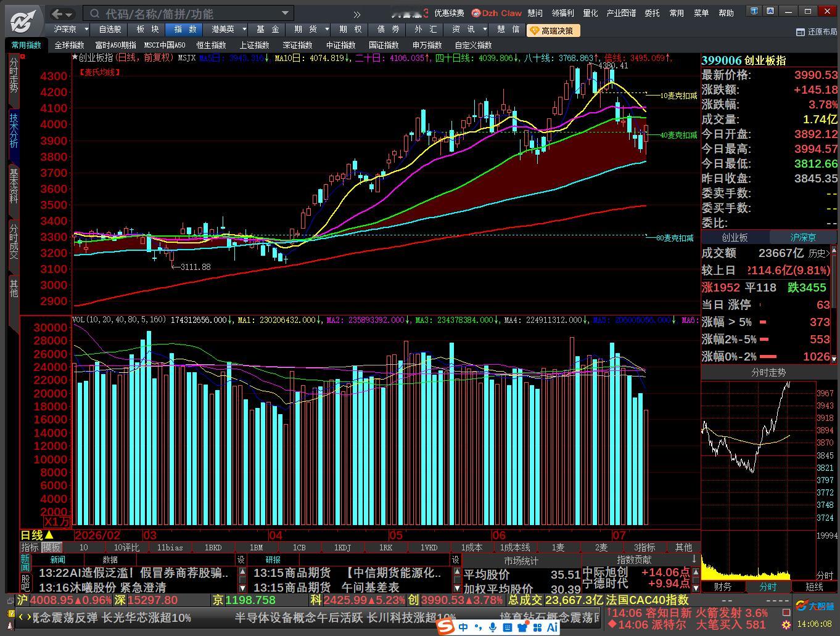
Task: Click the back arrow navigation button
Action: (x=57, y=14)
